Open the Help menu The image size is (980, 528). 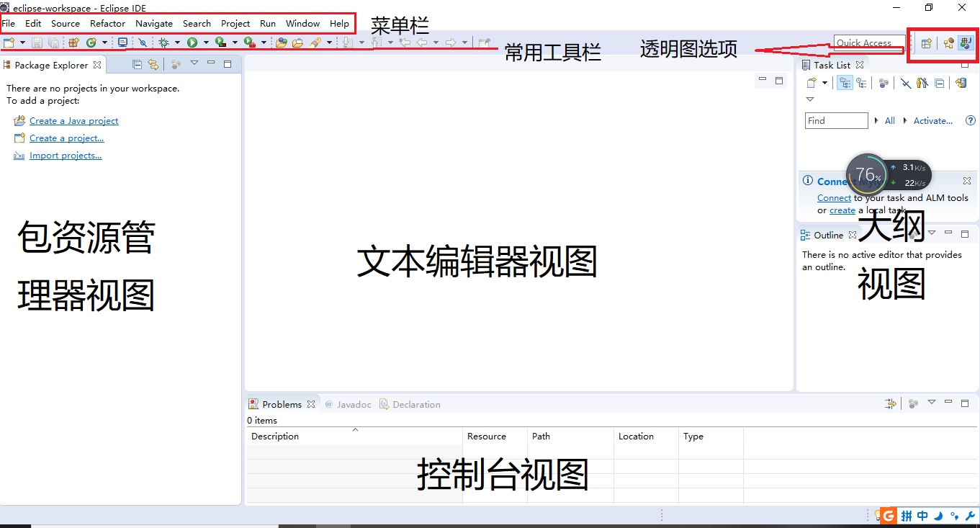coord(339,23)
